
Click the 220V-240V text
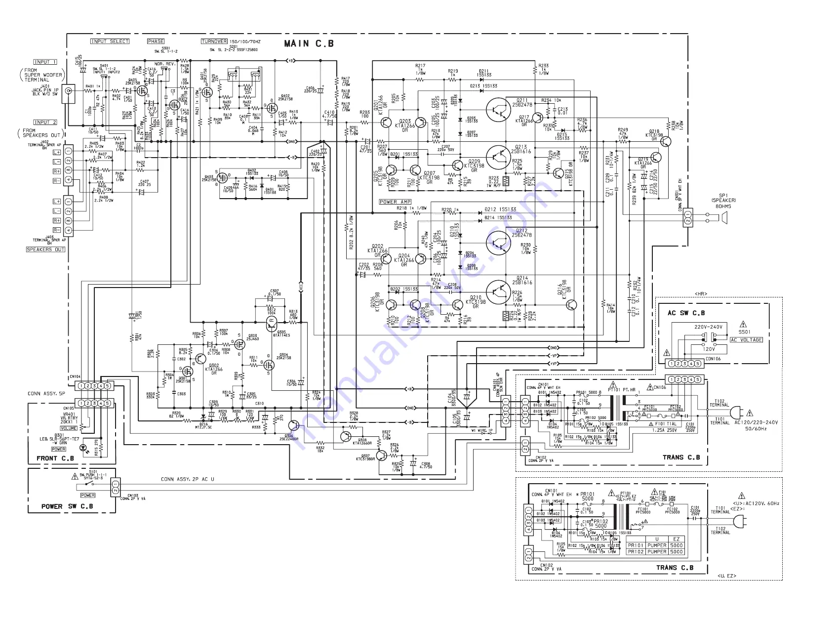tap(708, 327)
